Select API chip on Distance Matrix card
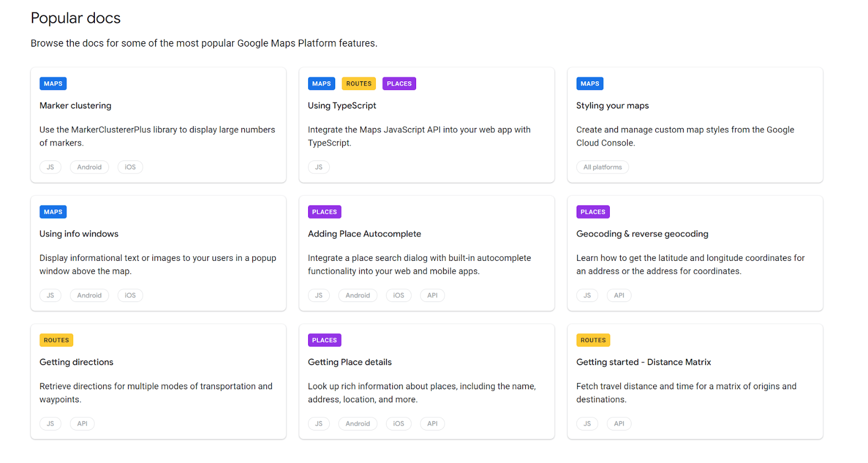Viewport: 868px width, 463px height. (x=619, y=423)
